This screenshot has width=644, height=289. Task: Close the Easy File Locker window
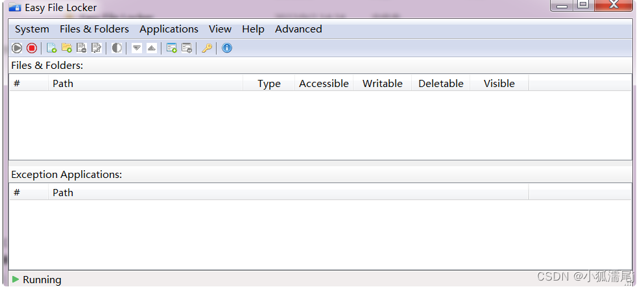click(614, 5)
